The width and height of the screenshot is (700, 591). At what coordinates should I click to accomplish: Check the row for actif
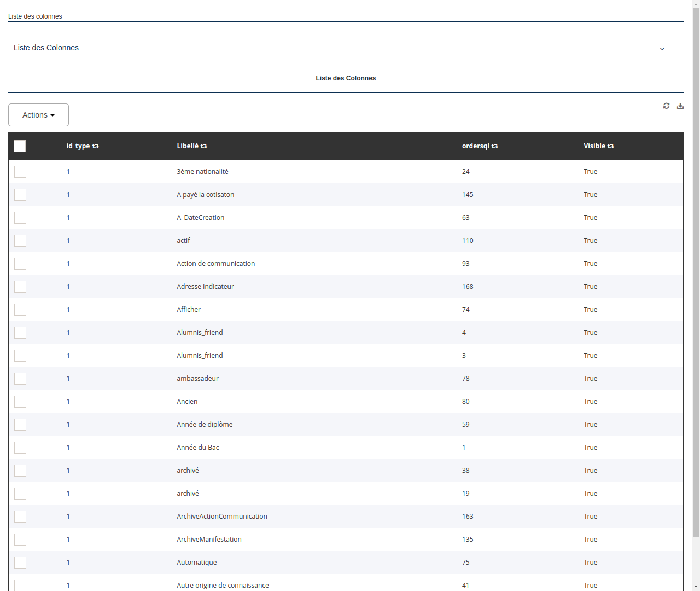pyautogui.click(x=20, y=240)
